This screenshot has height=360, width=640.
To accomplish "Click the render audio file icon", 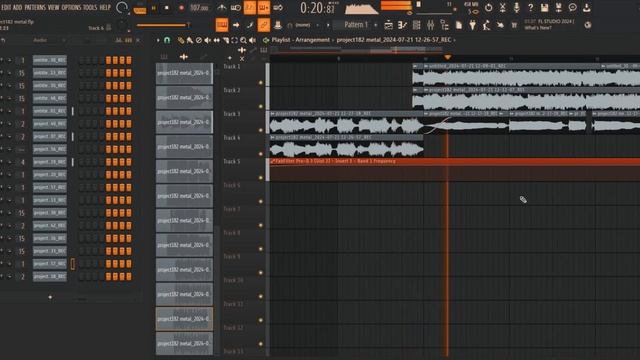I will tap(558, 7).
